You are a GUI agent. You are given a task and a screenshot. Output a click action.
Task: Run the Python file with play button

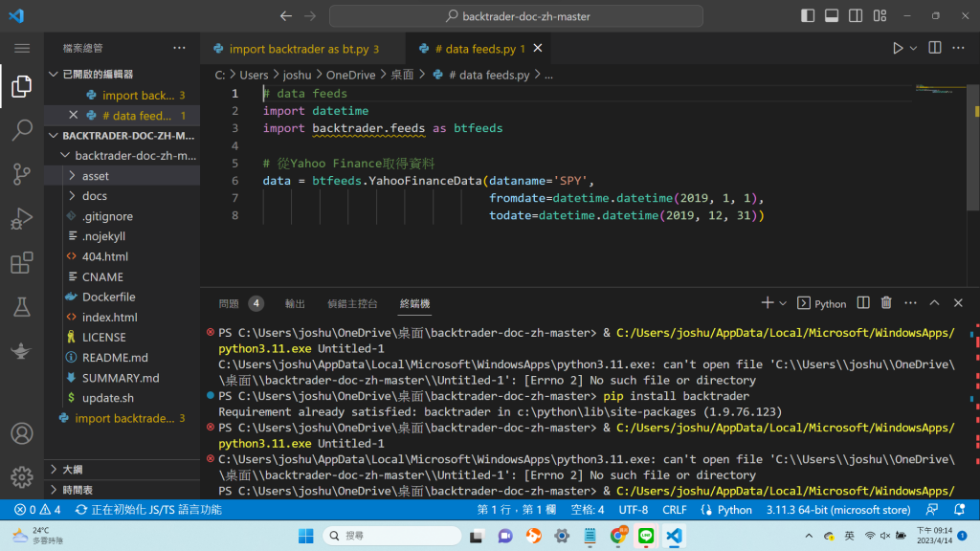(x=898, y=48)
